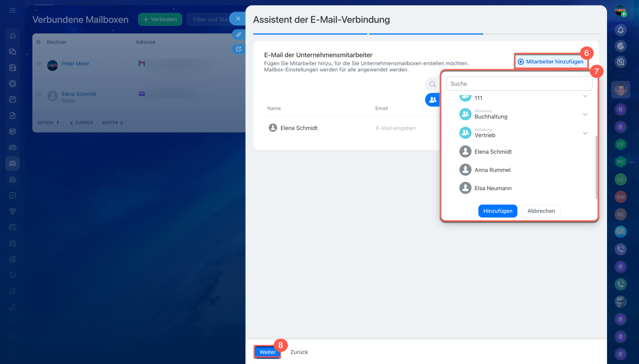639x364 pixels.
Task: Open Elena Schmidt's purple mailbox icon
Action: click(x=142, y=94)
